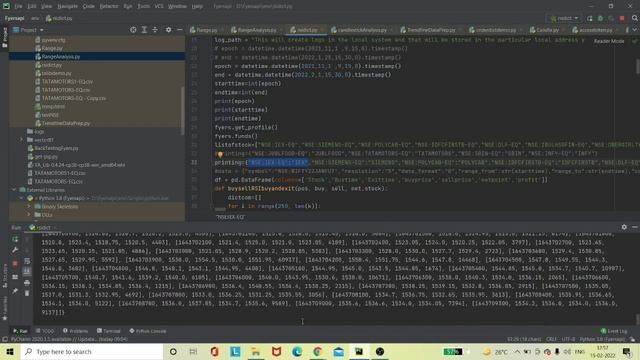Open Run panel settings gear

coord(624,227)
